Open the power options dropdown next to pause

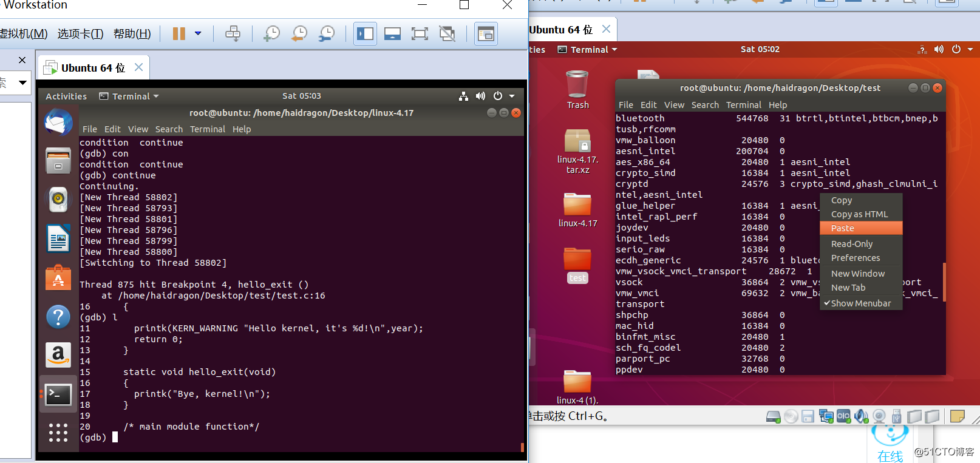(198, 33)
